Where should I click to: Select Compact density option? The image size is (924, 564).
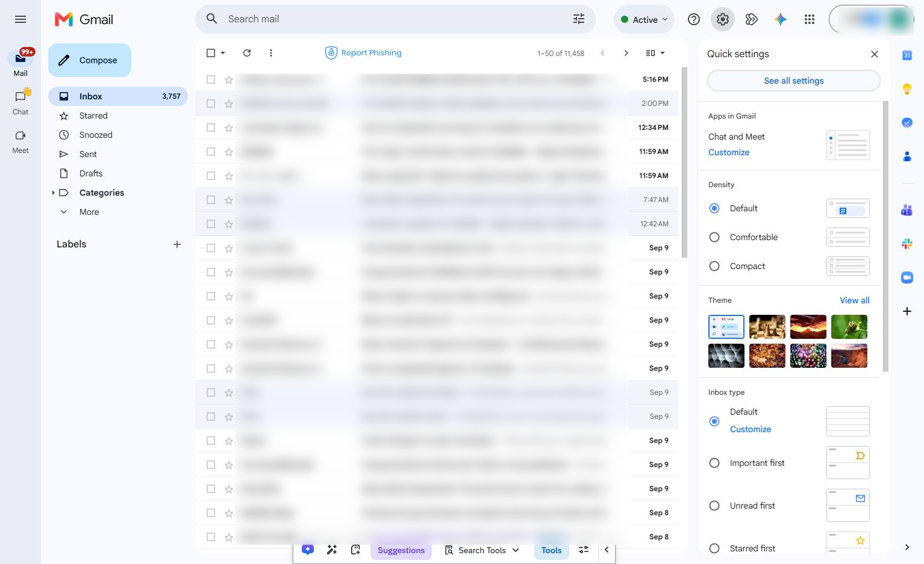point(714,266)
